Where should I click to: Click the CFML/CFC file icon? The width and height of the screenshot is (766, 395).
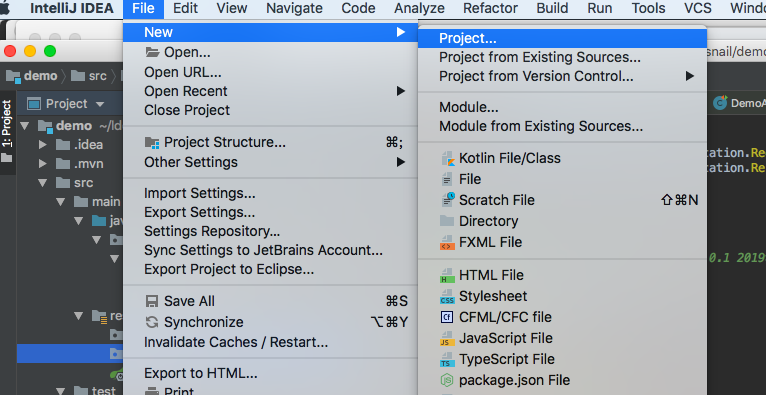click(447, 317)
